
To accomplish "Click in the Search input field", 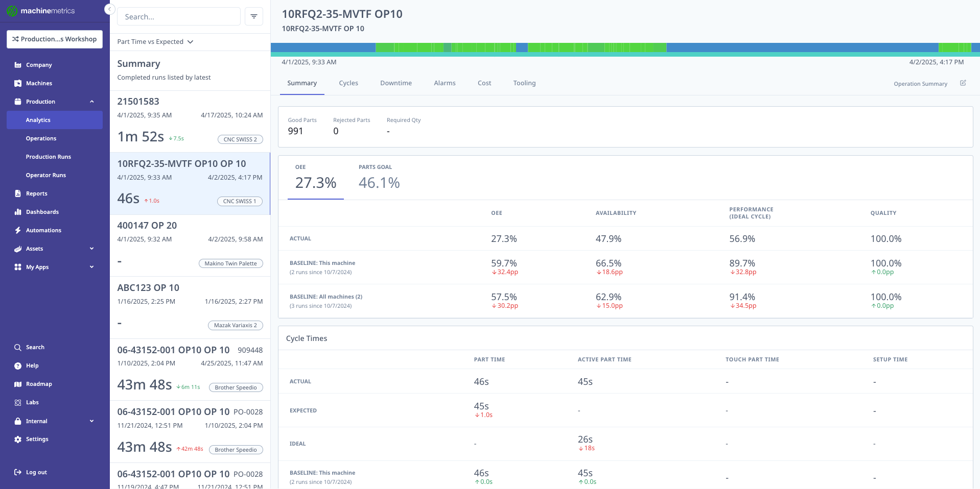I will coord(179,16).
